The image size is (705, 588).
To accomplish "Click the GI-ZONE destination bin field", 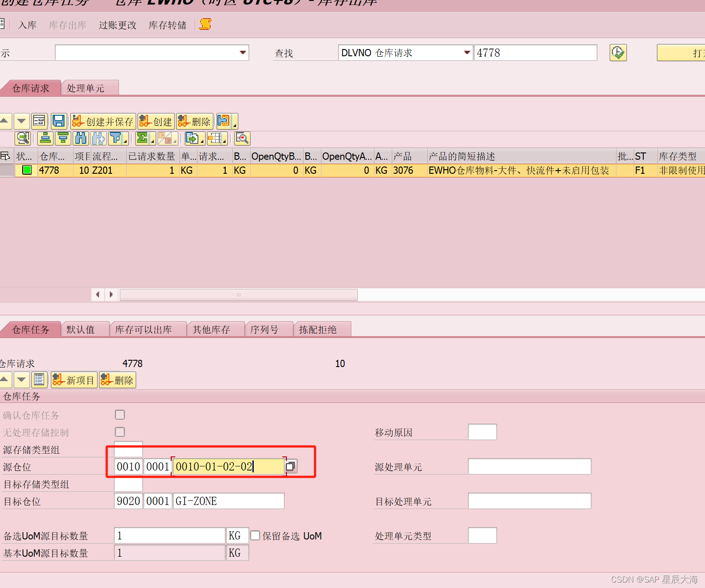I will click(229, 501).
